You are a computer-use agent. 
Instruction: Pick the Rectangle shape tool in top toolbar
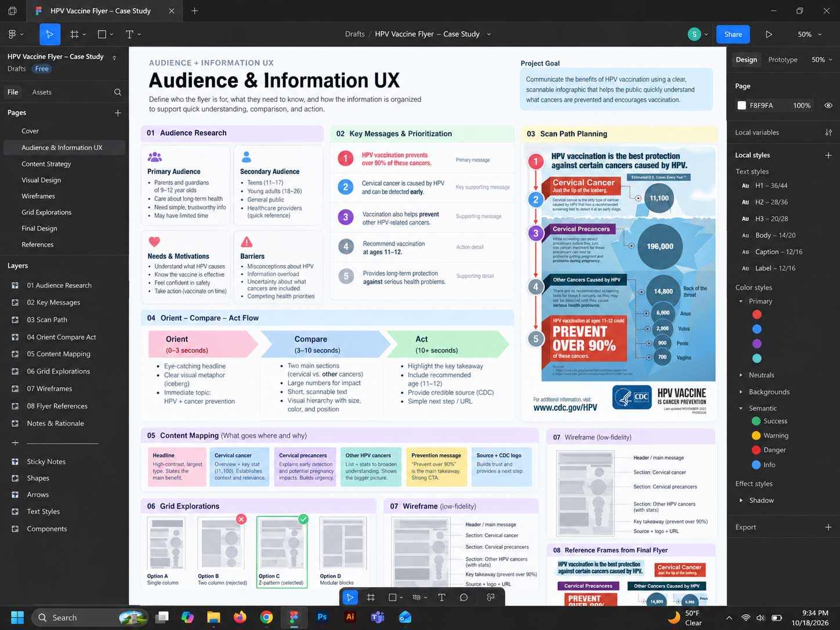pos(102,34)
